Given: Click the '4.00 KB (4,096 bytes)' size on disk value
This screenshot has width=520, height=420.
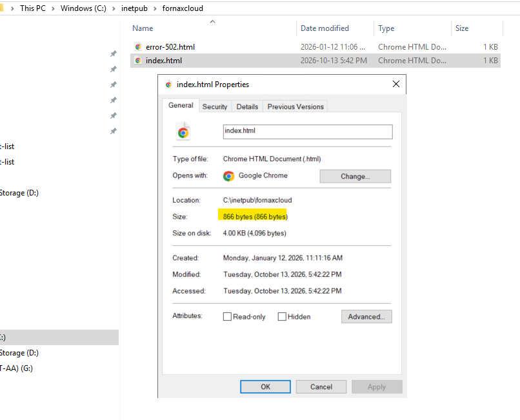Looking at the screenshot, I should point(254,233).
